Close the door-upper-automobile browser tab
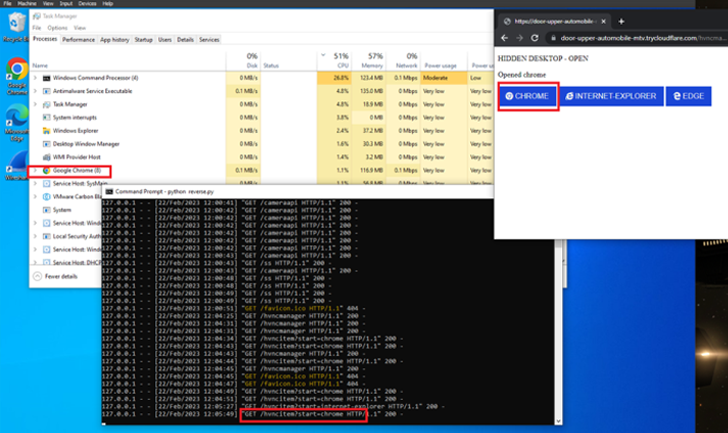Screen dimensions: 728x433 (x=602, y=20)
